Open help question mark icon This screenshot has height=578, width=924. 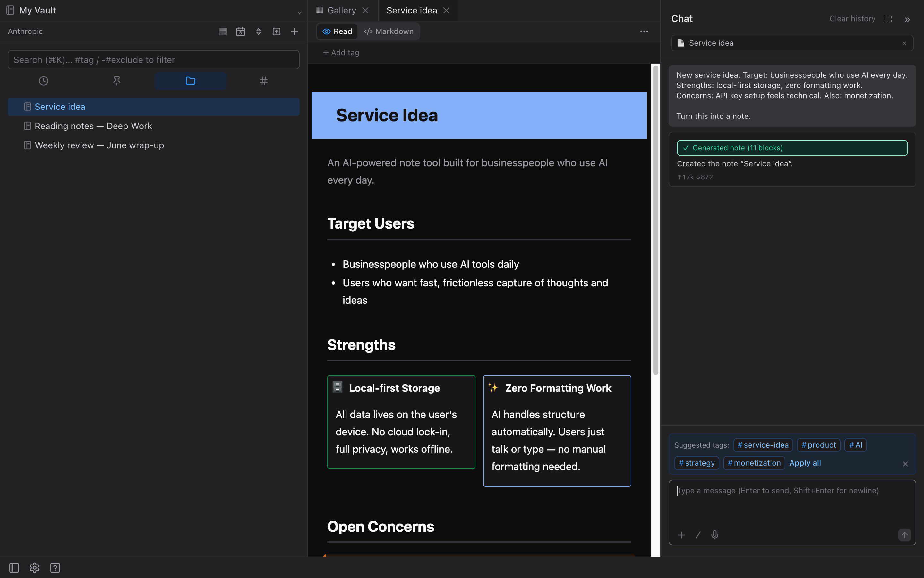click(55, 568)
